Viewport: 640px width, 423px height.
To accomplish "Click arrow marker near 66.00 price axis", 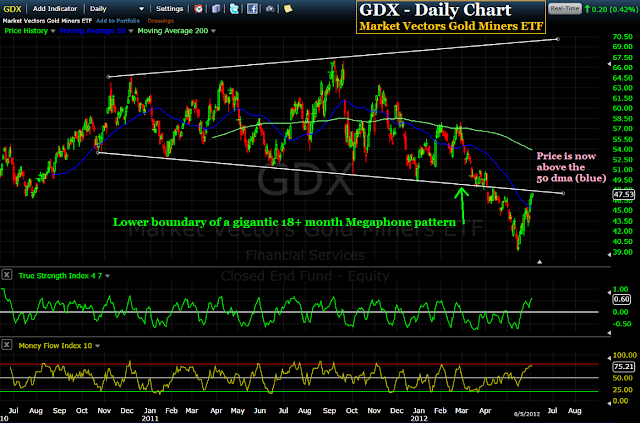I will [x=609, y=64].
